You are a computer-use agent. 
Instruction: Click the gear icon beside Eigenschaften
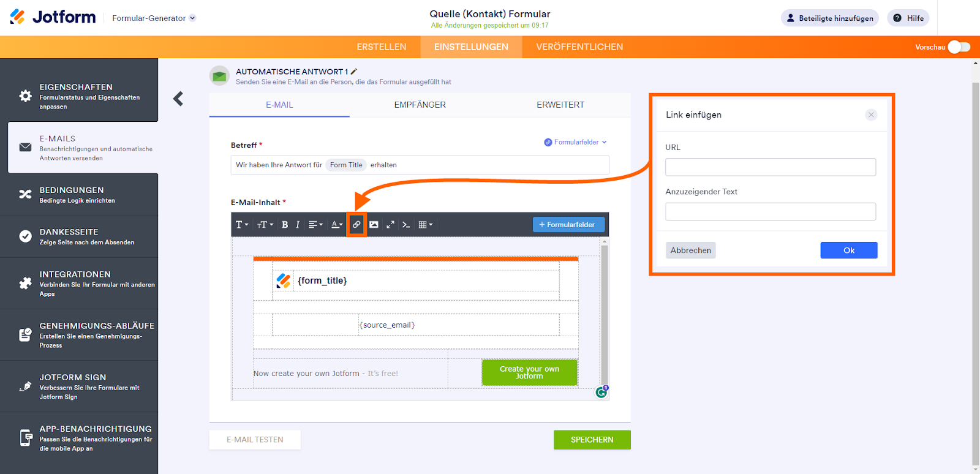click(x=25, y=96)
